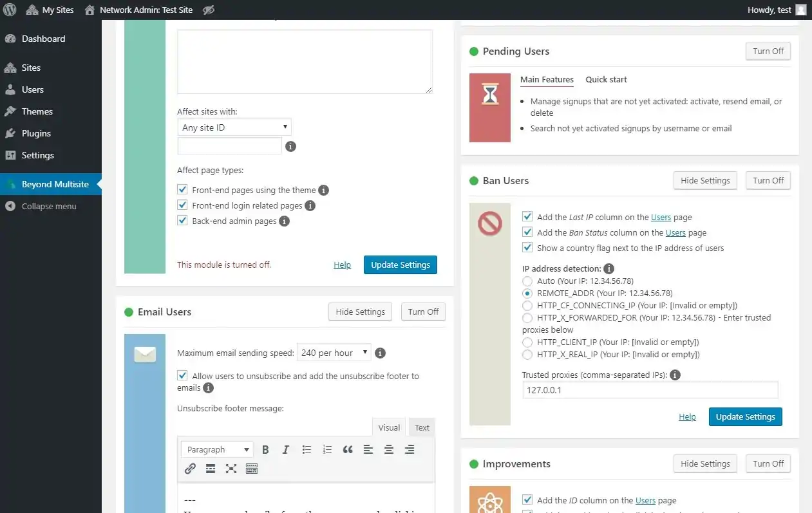
Task: Insert a link using the editor toolbar
Action: coord(190,468)
